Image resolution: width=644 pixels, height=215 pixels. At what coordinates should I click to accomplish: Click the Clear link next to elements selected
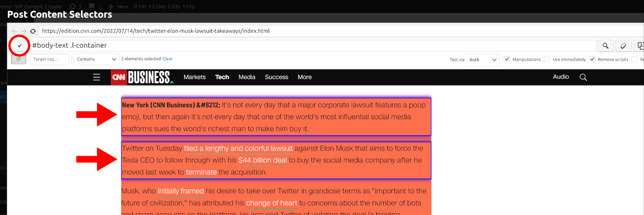167,59
